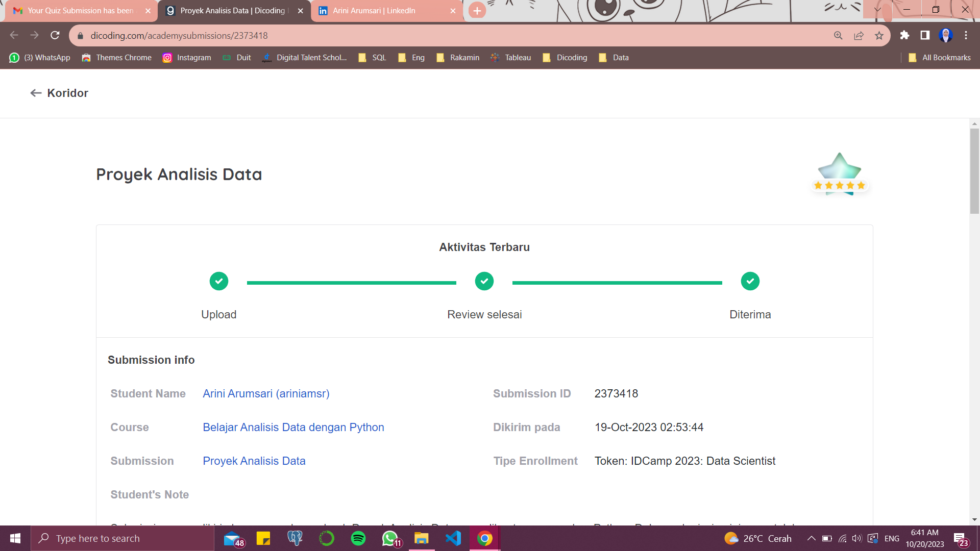Open zoom magnifier icon in address bar
This screenshot has height=551, width=980.
pyautogui.click(x=838, y=35)
